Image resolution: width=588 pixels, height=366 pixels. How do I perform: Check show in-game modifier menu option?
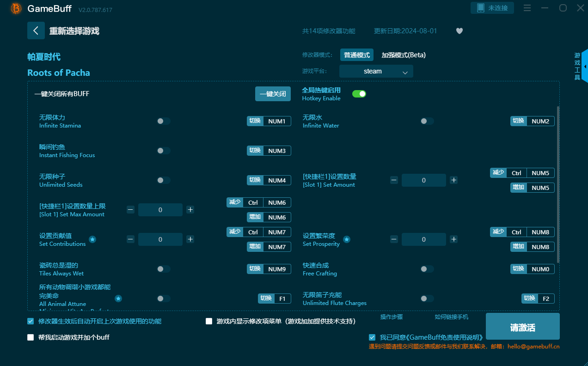tap(209, 321)
